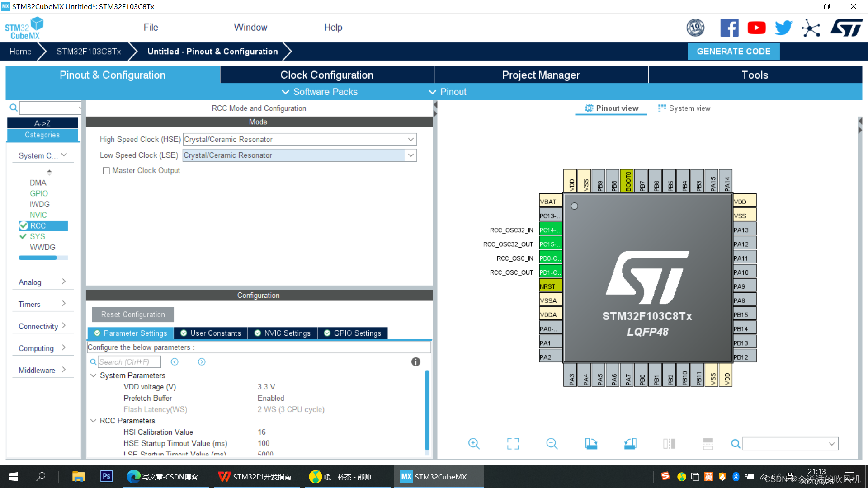Open ST YouTube channel icon
The width and height of the screenshot is (868, 488).
pos(756,28)
